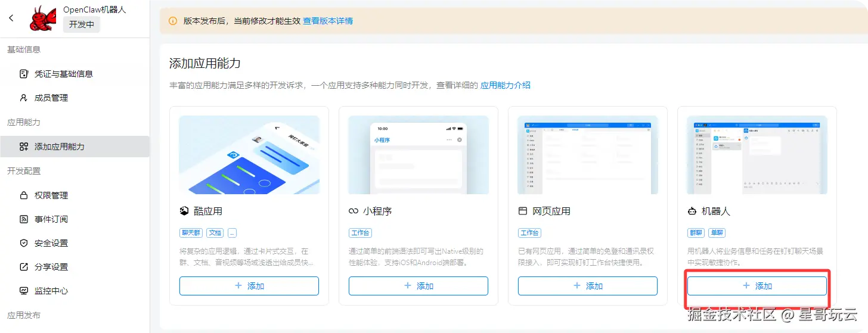Click the 网页应用 window icon
The image size is (868, 333).
tap(523, 211)
